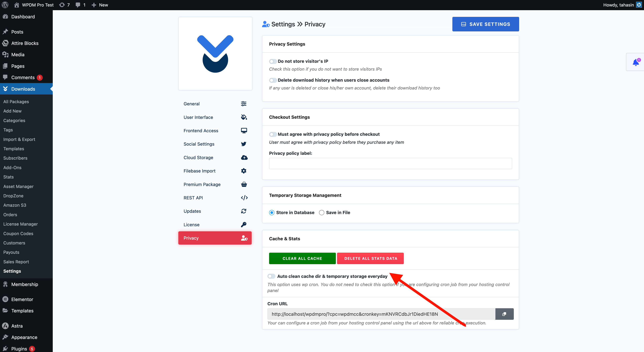
Task: Open the Subscribers submenu link
Action: click(x=15, y=158)
